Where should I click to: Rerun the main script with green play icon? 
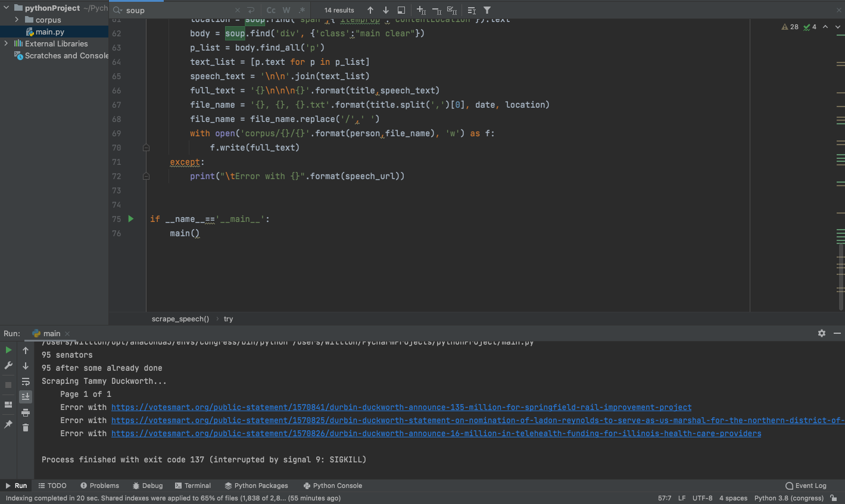point(8,350)
